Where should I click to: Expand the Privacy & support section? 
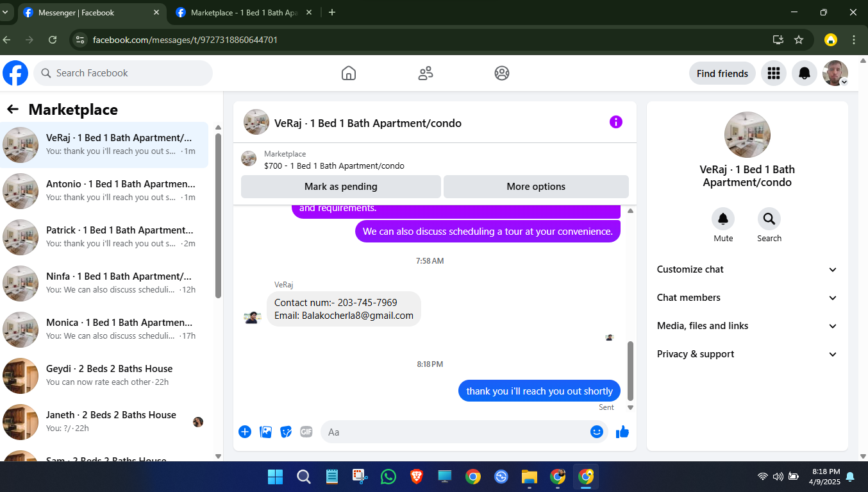747,354
